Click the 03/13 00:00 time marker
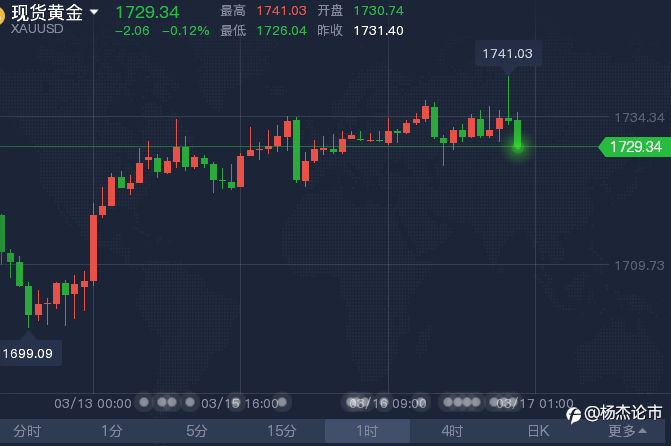671x446 pixels. coord(93,403)
